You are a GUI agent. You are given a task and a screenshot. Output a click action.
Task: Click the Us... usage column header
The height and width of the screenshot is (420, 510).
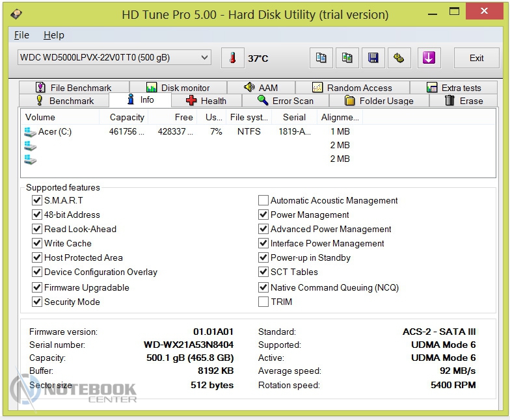211,117
